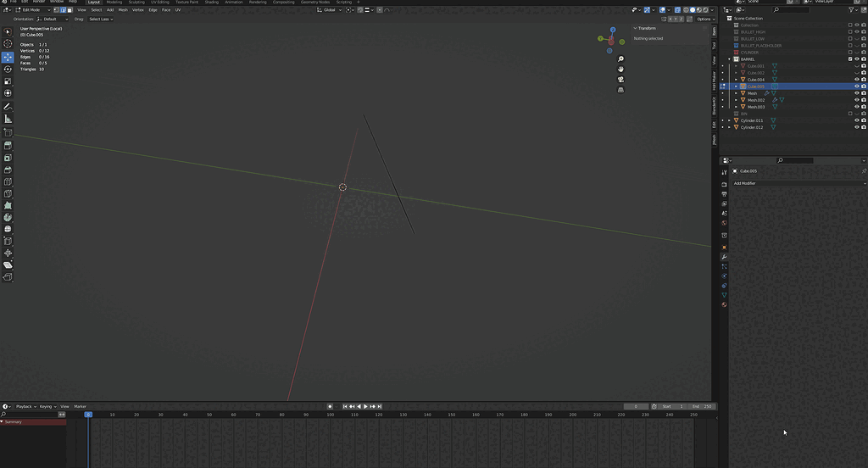
Task: Click the viewport pan hand icon
Action: pos(620,70)
